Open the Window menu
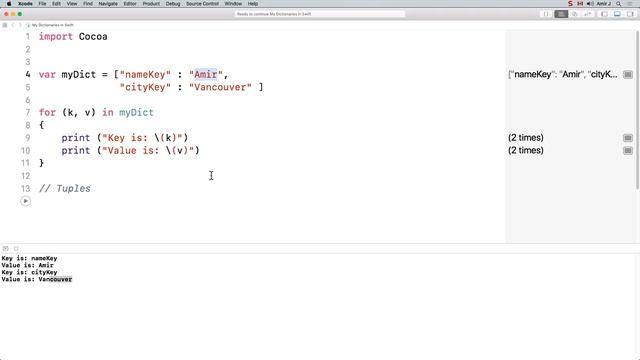Screen dimensions: 640x360 tap(233, 4)
